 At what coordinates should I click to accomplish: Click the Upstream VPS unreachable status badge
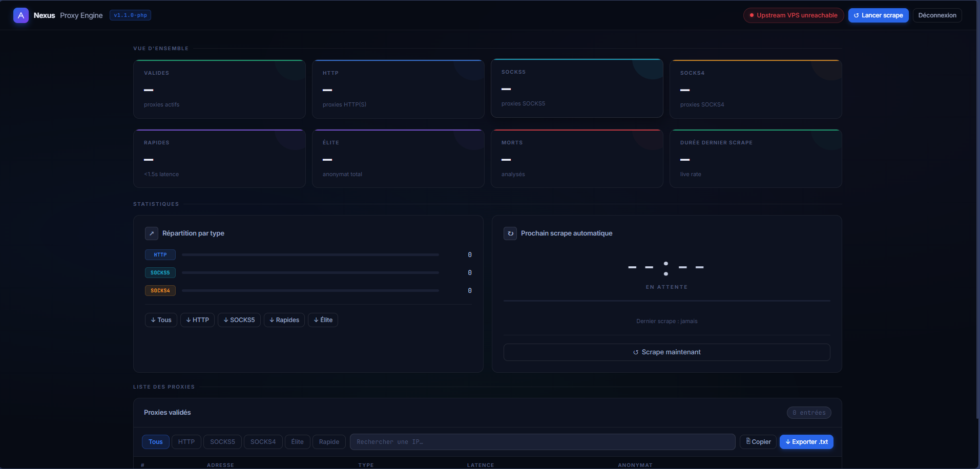(x=794, y=15)
